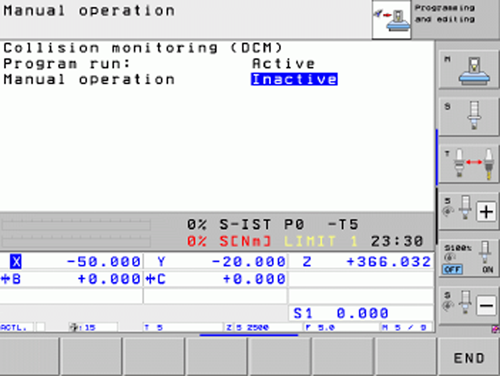The image size is (500, 376).
Task: Open the T tool change icon
Action: (x=469, y=164)
